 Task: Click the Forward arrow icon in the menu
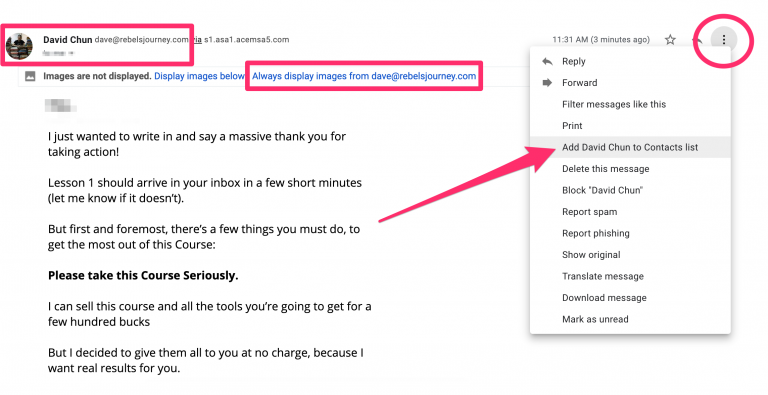(x=547, y=83)
